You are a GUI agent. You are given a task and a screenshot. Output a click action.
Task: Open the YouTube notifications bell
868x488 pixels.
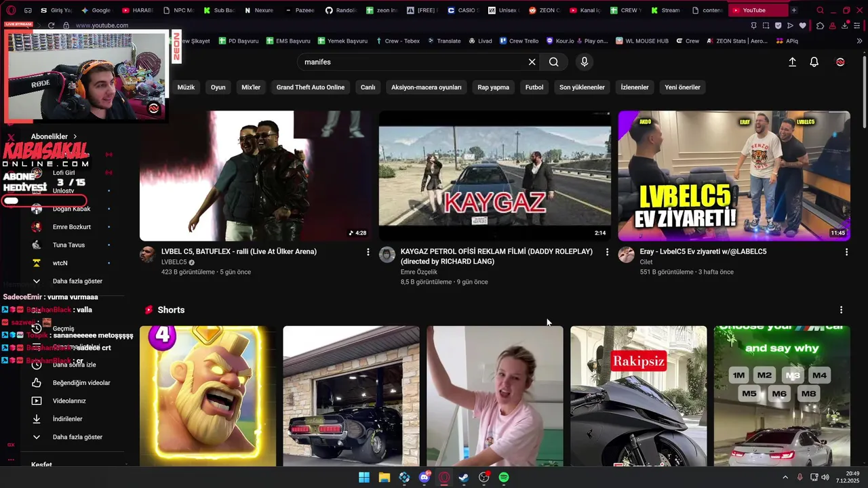(x=814, y=62)
